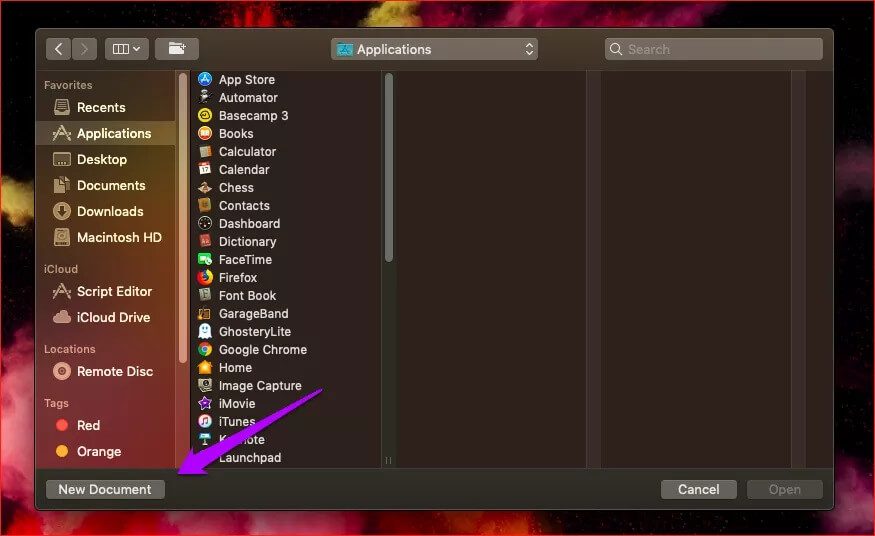875x536 pixels.
Task: Click the Dictionary icon
Action: 205,242
